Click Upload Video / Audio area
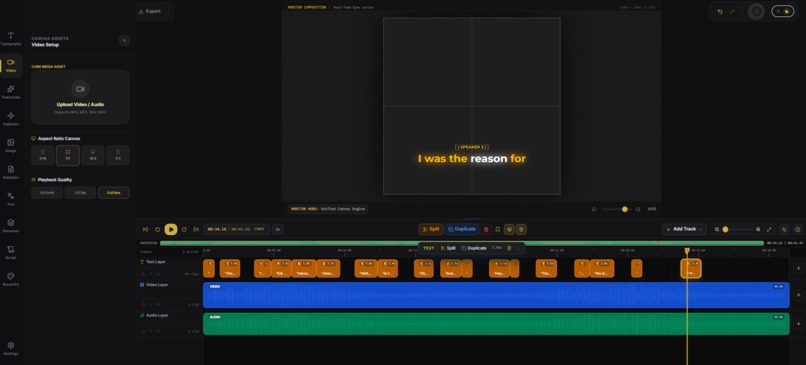This screenshot has height=365, width=806. coord(80,97)
